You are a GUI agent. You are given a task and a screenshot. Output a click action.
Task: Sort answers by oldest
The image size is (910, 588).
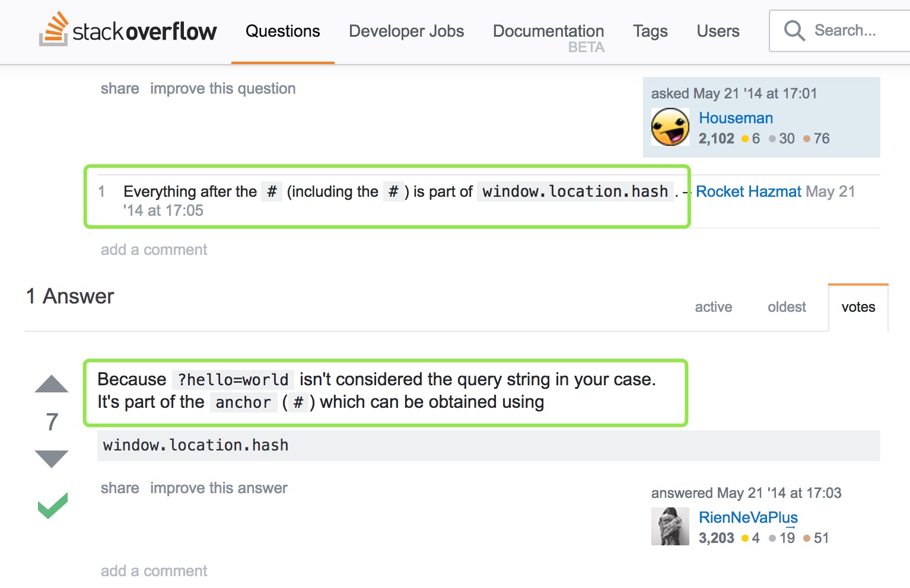click(787, 307)
